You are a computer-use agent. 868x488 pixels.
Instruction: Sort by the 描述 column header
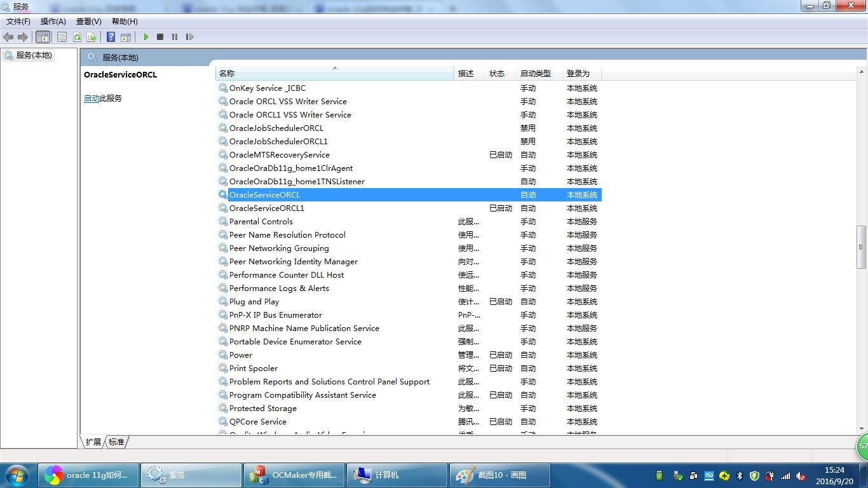tap(470, 74)
